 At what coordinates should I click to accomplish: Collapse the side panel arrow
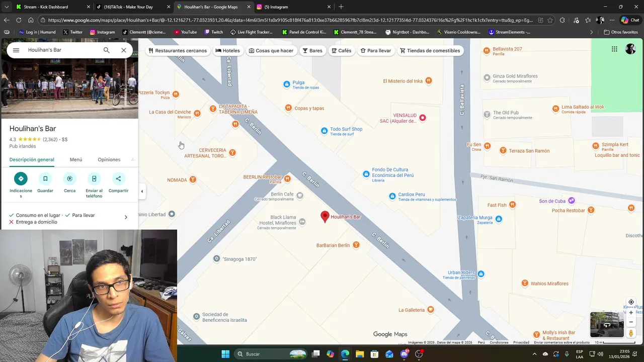pos(142,191)
